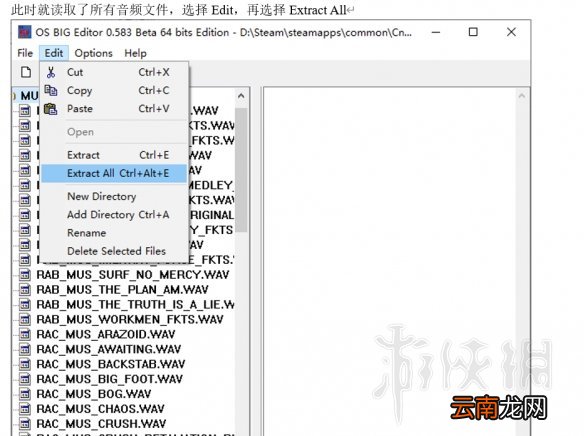Select RAB_MUS_THE_TRUTH_IS_A_LIE file name
This screenshot has height=436, width=584.
[x=136, y=305]
